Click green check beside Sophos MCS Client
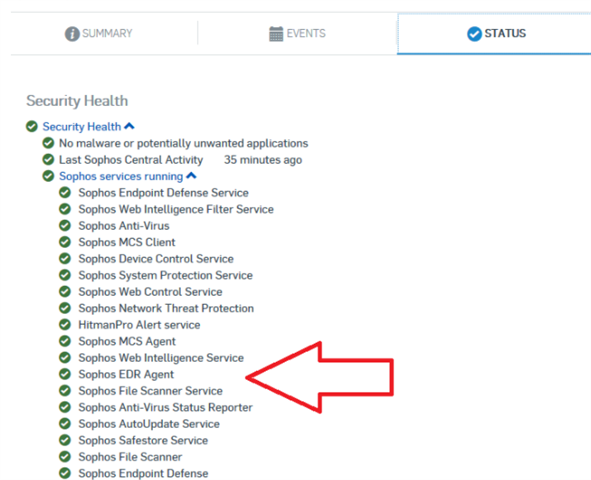Viewport: 591px width, 480px height. [65, 242]
